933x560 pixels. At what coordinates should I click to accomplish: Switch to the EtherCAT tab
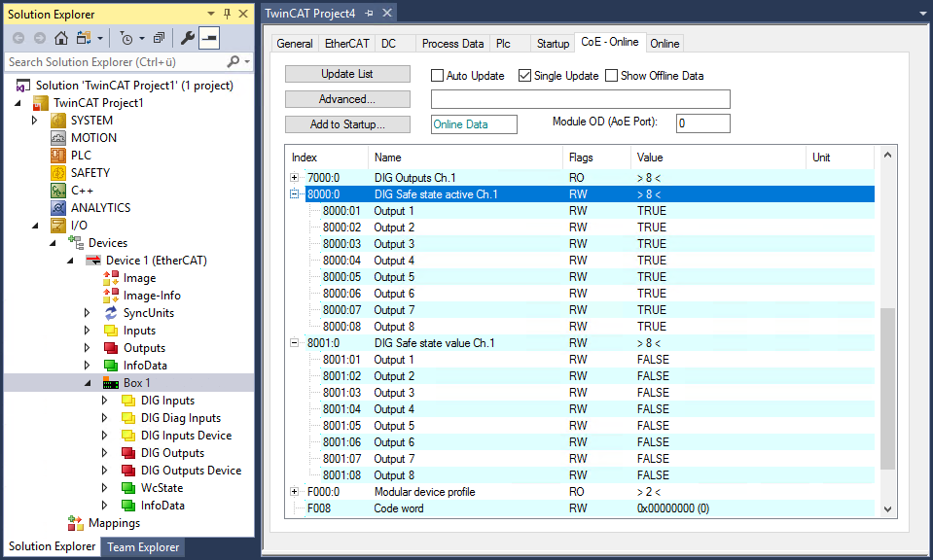point(347,44)
